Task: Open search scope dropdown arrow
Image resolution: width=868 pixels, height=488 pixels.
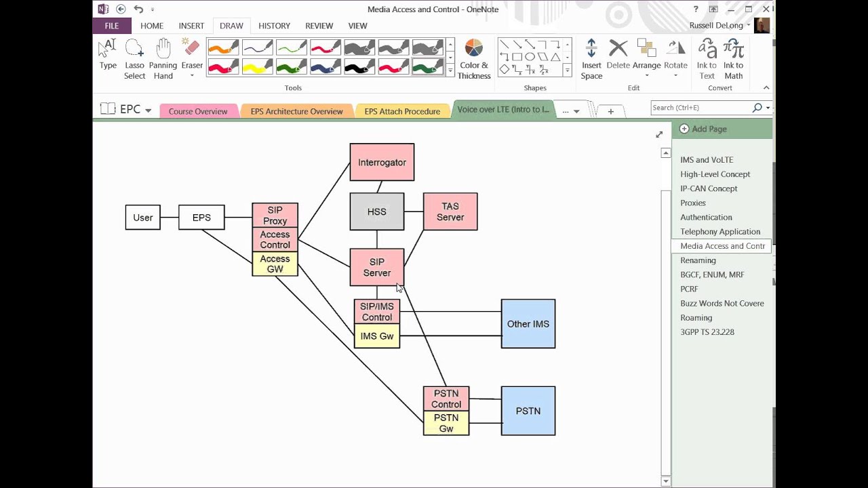Action: coord(768,108)
